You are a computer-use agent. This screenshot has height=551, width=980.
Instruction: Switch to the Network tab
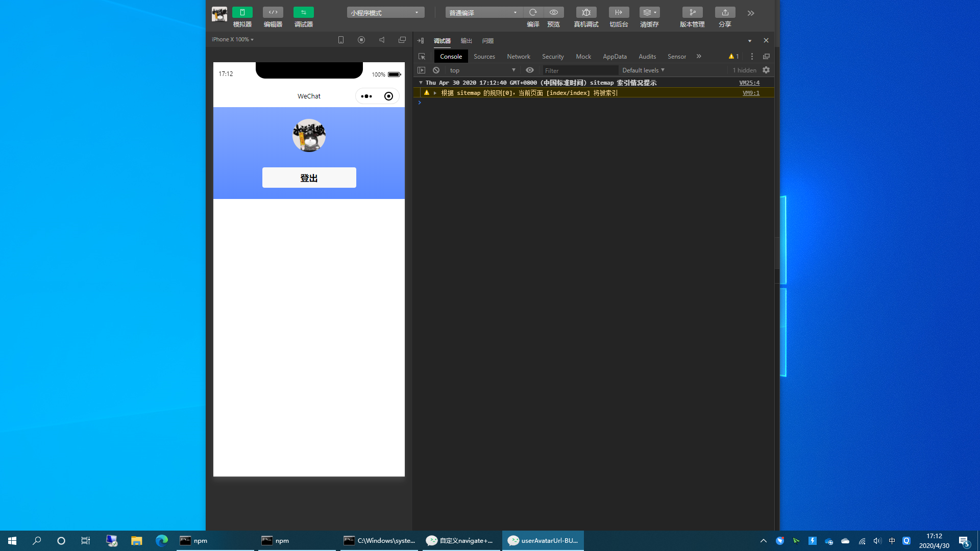pyautogui.click(x=518, y=57)
